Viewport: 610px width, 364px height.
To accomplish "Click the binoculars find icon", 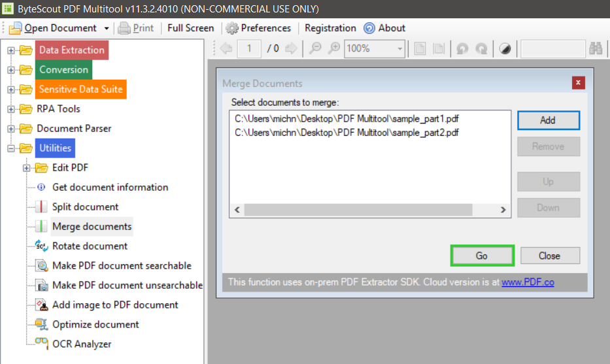I will (596, 48).
